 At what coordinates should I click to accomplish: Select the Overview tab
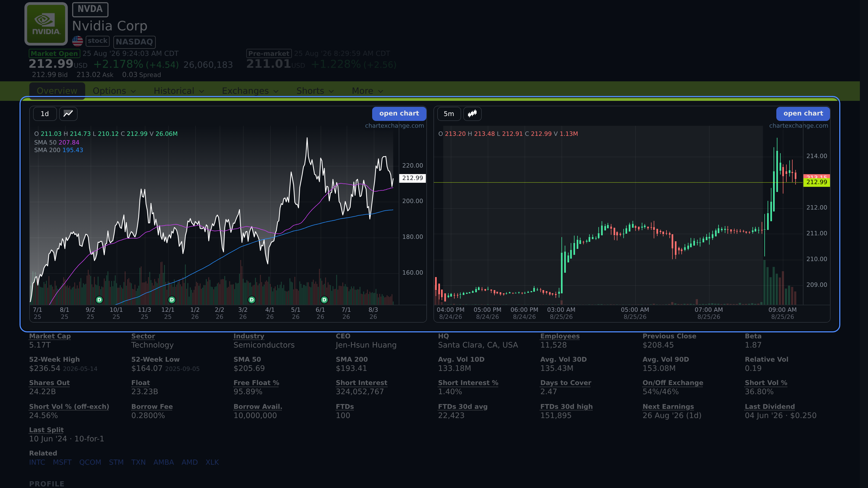pyautogui.click(x=57, y=91)
